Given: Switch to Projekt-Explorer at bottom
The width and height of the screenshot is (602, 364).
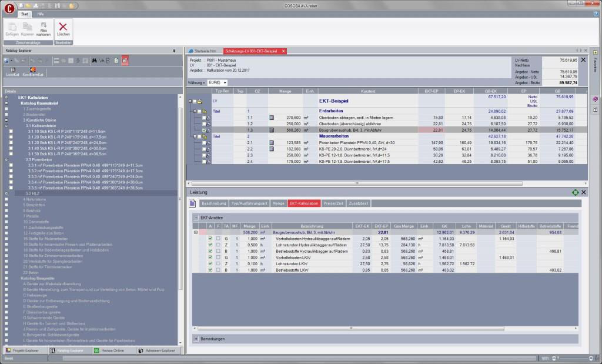Looking at the screenshot, I should click(24, 350).
